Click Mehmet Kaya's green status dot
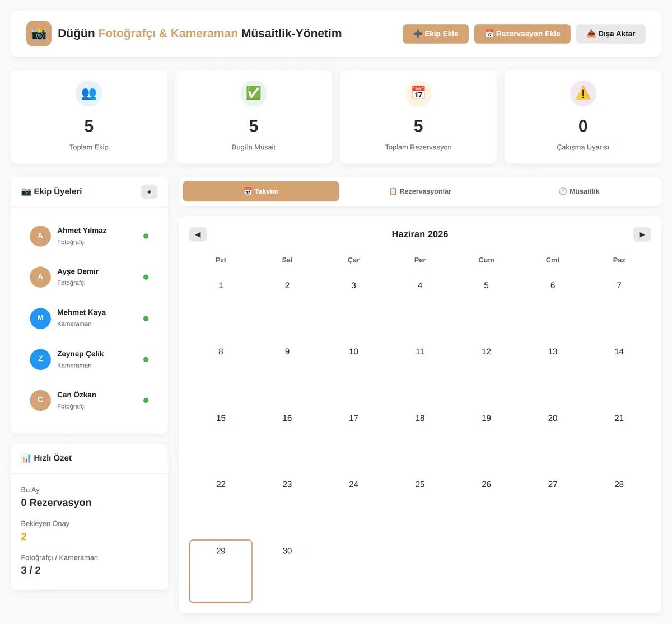Viewport: 672px width, 624px height. pos(146,318)
